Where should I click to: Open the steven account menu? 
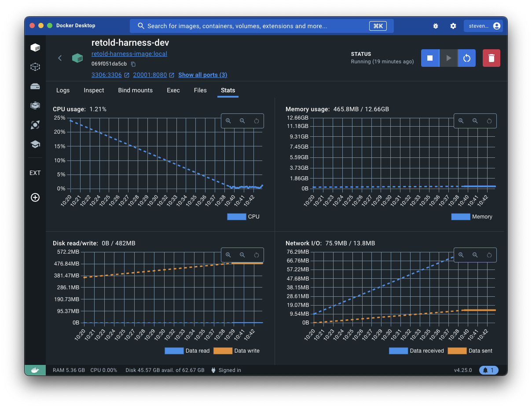[484, 26]
